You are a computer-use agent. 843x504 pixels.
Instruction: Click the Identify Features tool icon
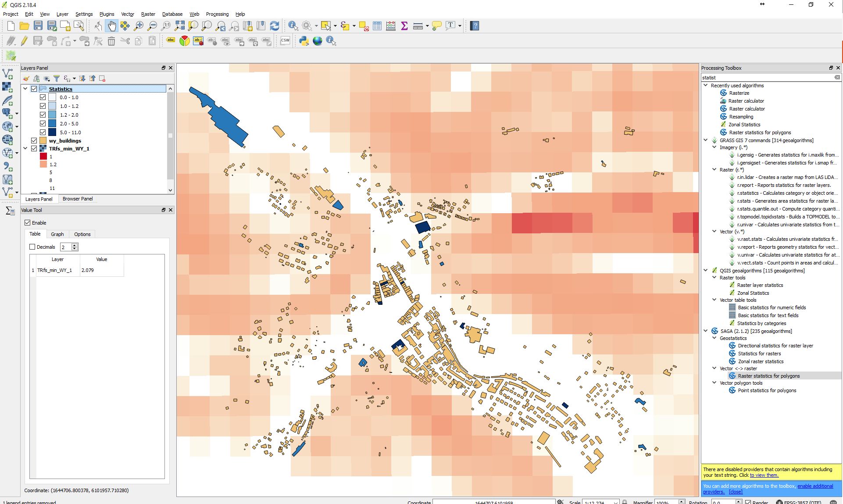point(293,26)
